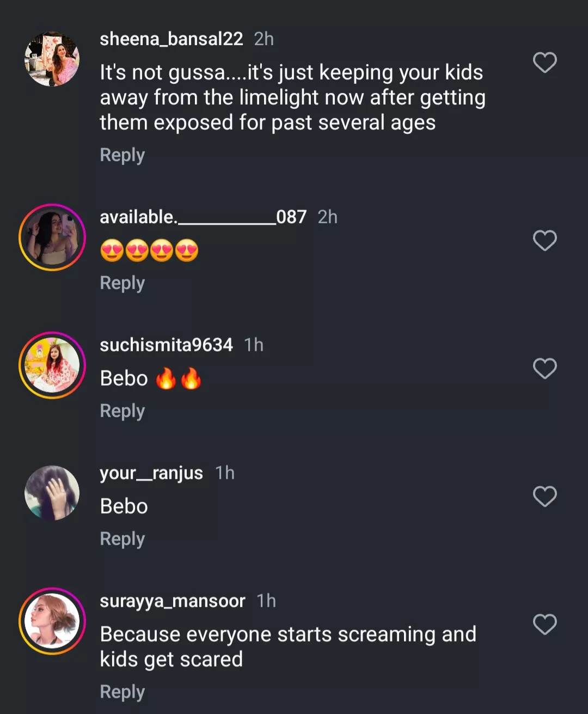This screenshot has width=588, height=714.
Task: Open sheena_bansal22's profile picture
Action: (x=52, y=59)
